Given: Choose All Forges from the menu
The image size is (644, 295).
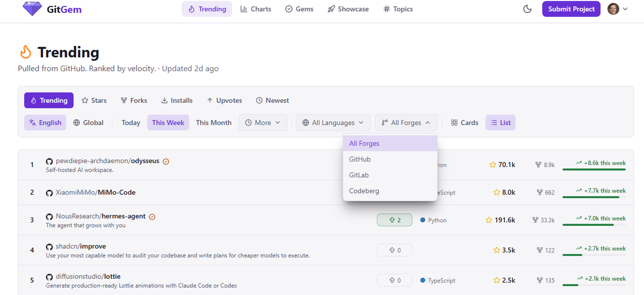Looking at the screenshot, I should coord(390,143).
